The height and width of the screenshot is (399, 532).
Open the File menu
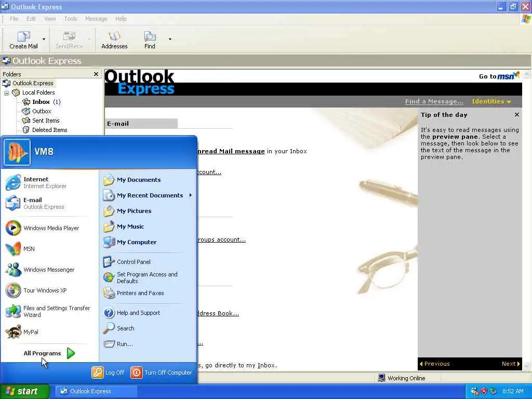(x=14, y=19)
